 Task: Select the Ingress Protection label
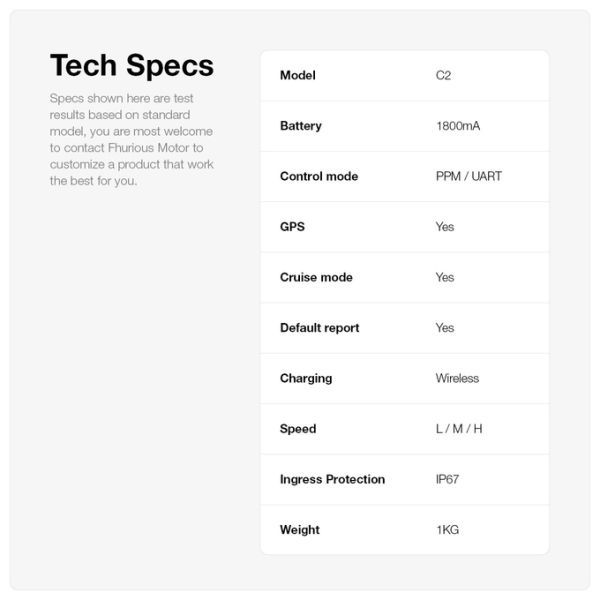click(x=332, y=479)
